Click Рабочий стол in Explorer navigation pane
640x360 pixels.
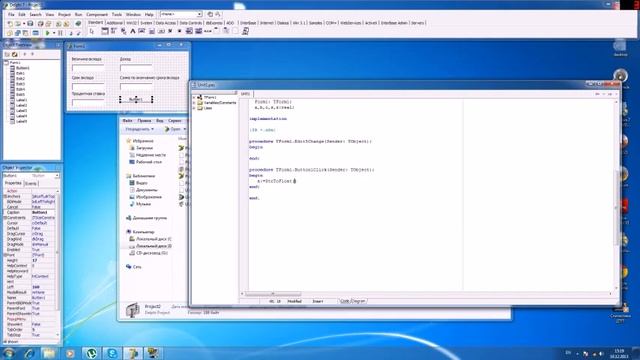click(149, 162)
